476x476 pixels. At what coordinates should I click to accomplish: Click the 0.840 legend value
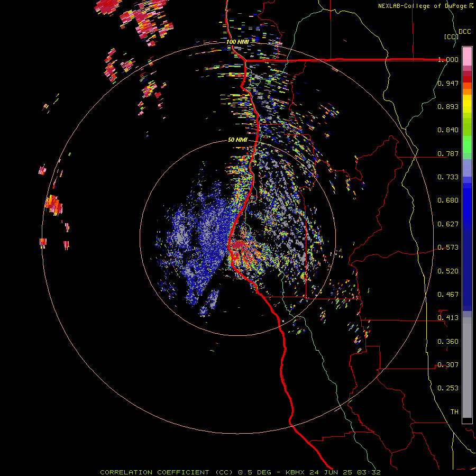tap(448, 130)
